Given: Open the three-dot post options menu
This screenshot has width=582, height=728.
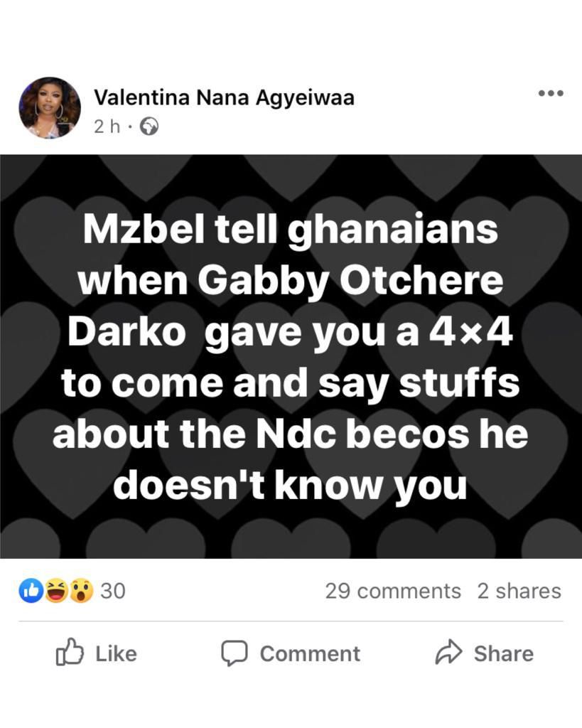Looking at the screenshot, I should (x=550, y=93).
